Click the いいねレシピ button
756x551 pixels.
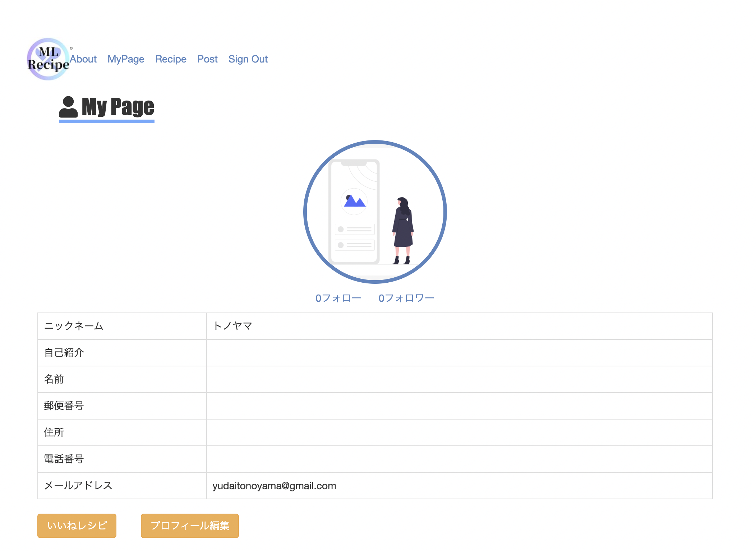coord(77,526)
